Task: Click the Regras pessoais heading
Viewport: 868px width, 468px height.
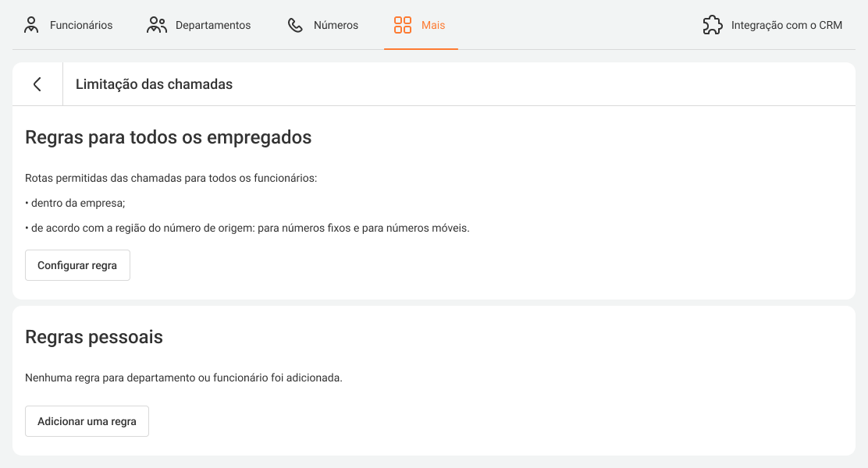Action: pyautogui.click(x=94, y=337)
